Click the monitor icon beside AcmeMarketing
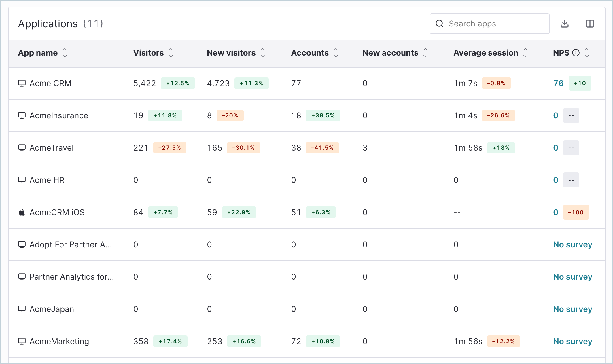Screen dimensions: 613x364 point(22,341)
